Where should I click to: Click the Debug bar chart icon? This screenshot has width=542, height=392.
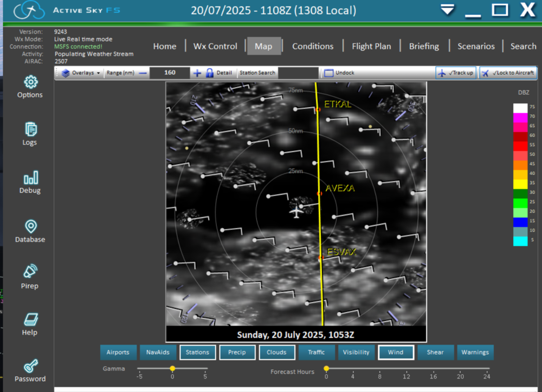(30, 178)
